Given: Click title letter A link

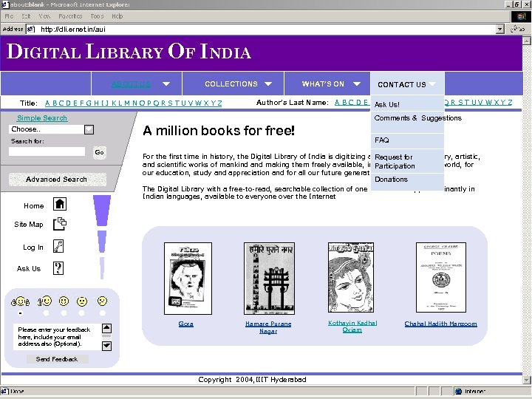Looking at the screenshot, I should click(47, 103).
